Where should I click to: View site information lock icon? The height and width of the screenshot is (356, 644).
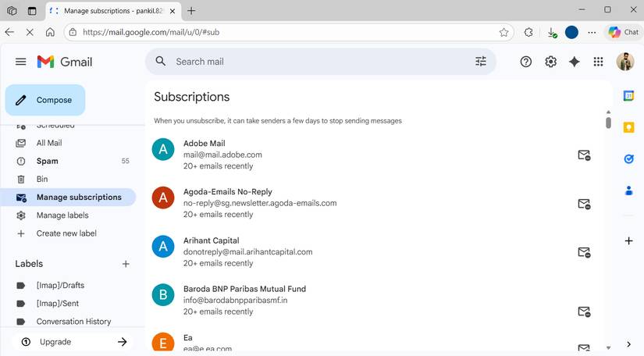[x=73, y=32]
